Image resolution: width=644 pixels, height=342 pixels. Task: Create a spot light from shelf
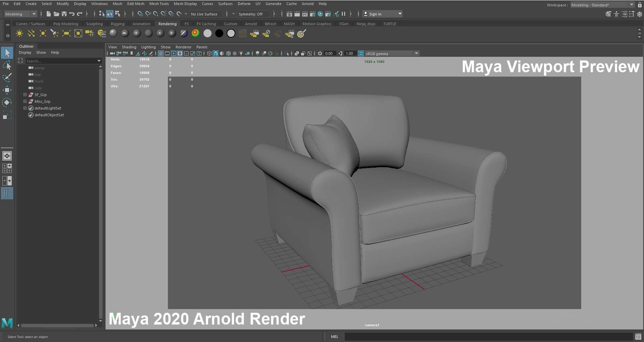[54, 33]
